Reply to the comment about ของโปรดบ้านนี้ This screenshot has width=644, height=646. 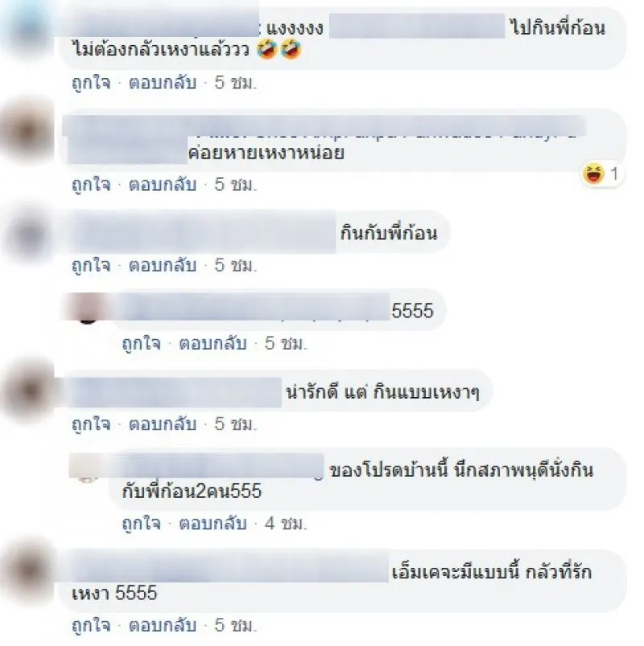click(213, 524)
